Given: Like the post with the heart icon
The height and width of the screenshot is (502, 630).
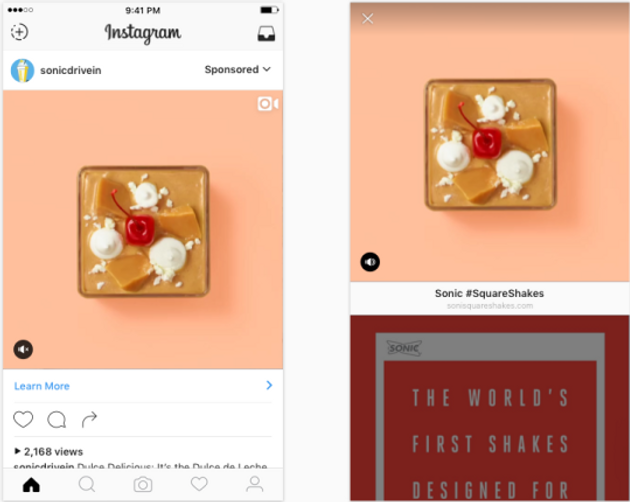Looking at the screenshot, I should [23, 419].
